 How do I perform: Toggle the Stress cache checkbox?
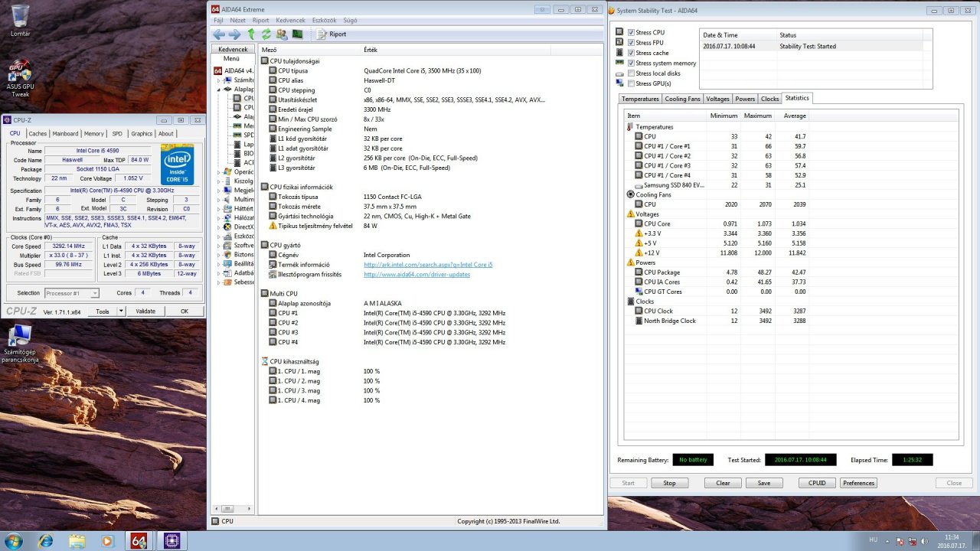tap(631, 53)
